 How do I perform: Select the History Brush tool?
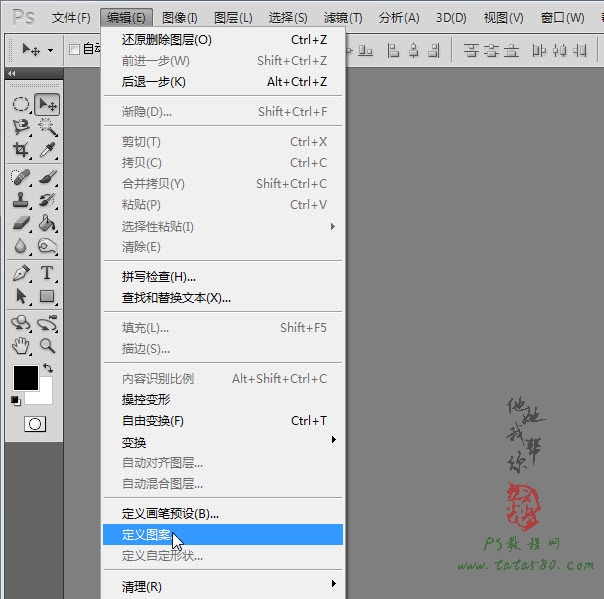(47, 200)
